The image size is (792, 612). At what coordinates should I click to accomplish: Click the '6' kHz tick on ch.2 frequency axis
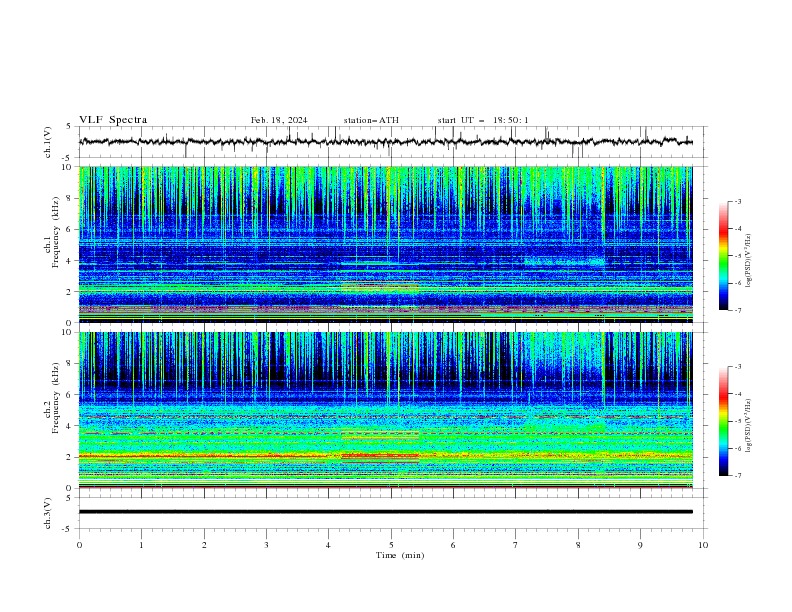pyautogui.click(x=70, y=395)
